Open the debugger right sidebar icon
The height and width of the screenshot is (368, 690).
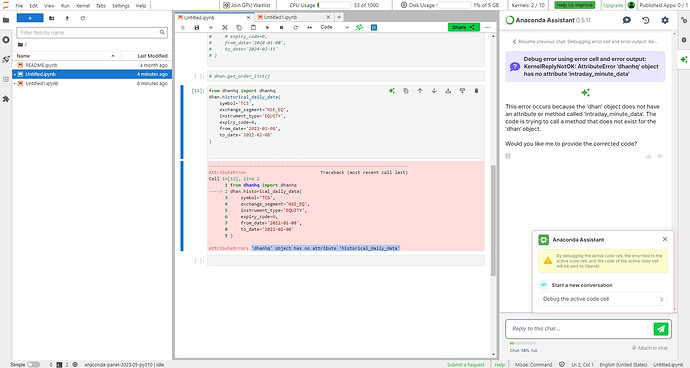pyautogui.click(x=684, y=40)
